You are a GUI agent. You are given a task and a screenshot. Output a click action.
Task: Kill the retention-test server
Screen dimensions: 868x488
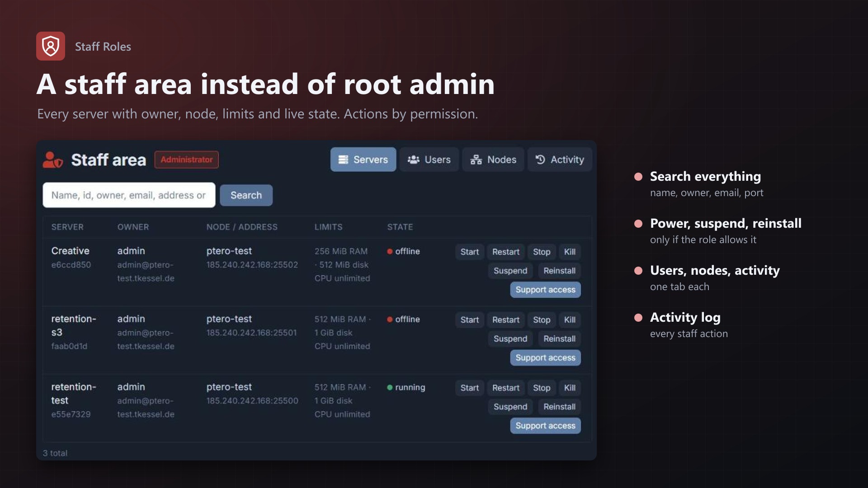pos(570,388)
